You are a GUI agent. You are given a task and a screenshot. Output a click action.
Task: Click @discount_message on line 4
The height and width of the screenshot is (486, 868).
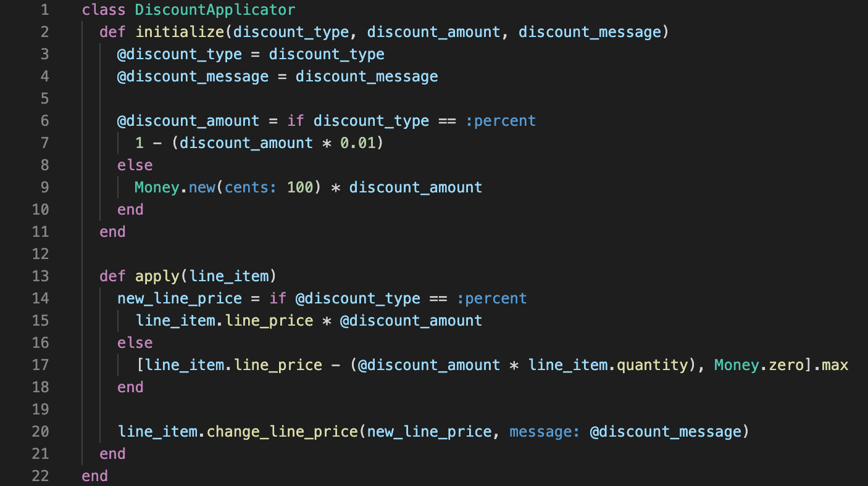(x=193, y=76)
